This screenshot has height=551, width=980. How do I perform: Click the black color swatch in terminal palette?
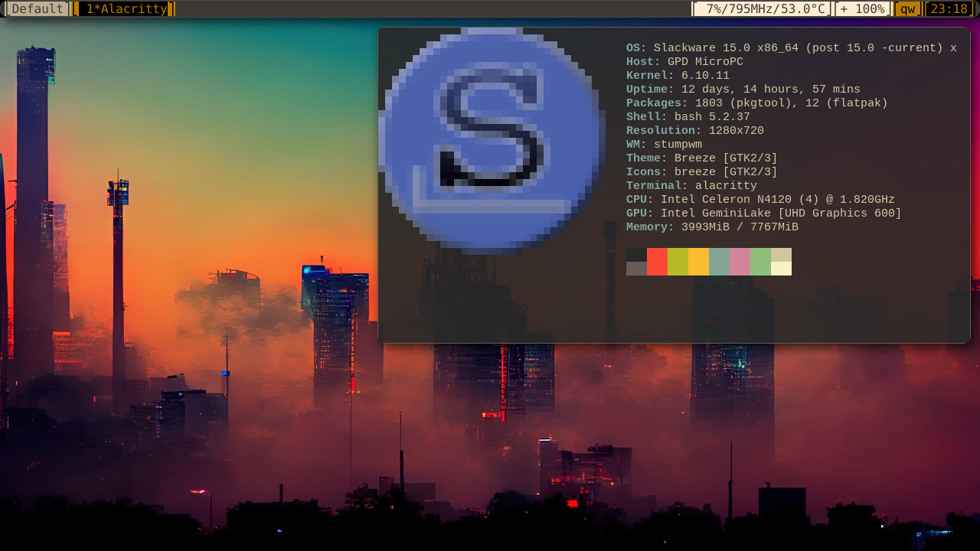(x=636, y=255)
